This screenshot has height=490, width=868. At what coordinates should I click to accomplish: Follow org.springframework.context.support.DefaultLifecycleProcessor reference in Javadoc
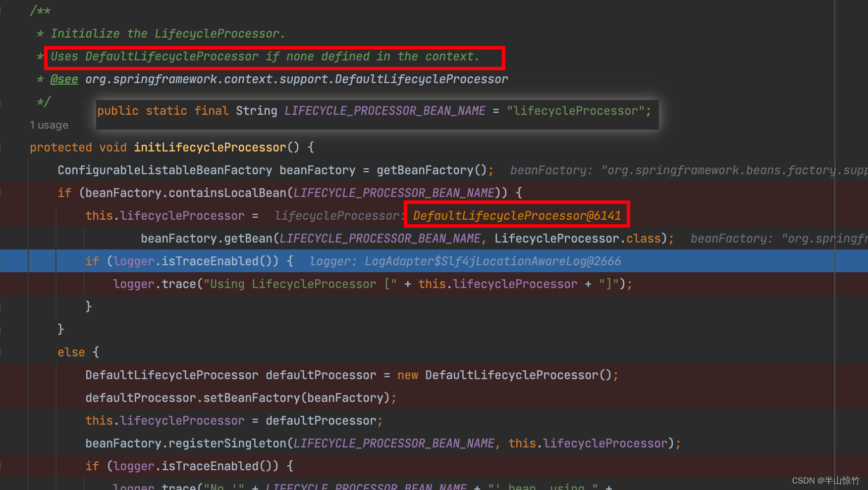(297, 79)
